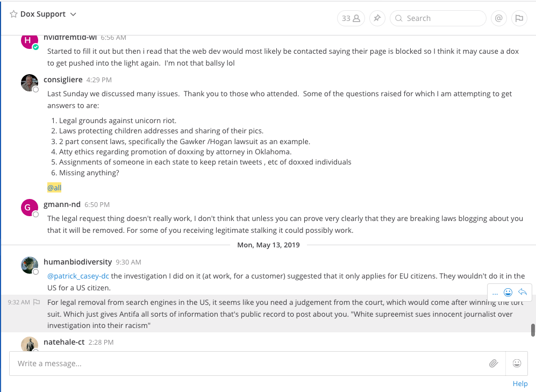Open flagged posts from header flag
Viewport: 536px width, 392px height.
[519, 18]
